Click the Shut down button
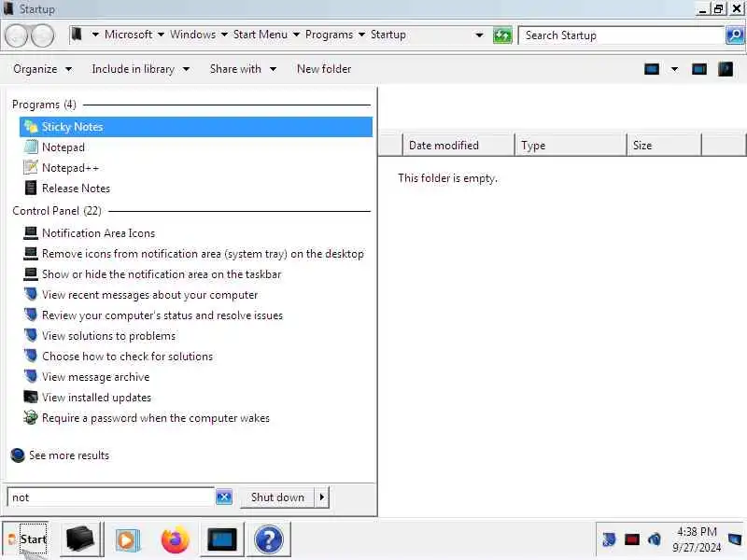This screenshot has width=747, height=560. coord(277,497)
